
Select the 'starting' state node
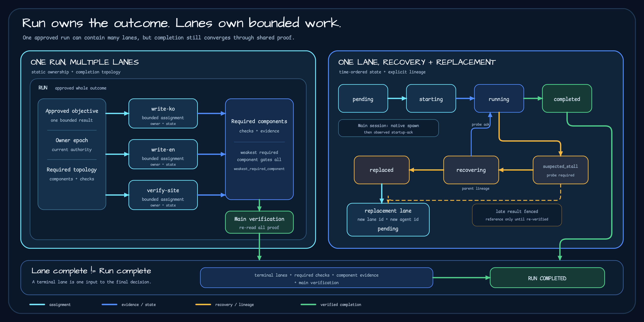431,99
